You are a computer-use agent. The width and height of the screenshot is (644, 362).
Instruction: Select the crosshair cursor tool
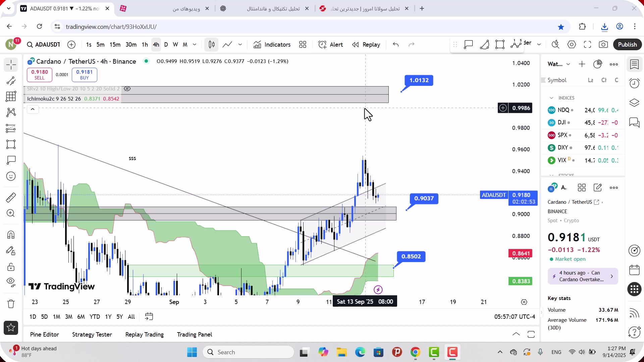pyautogui.click(x=11, y=65)
